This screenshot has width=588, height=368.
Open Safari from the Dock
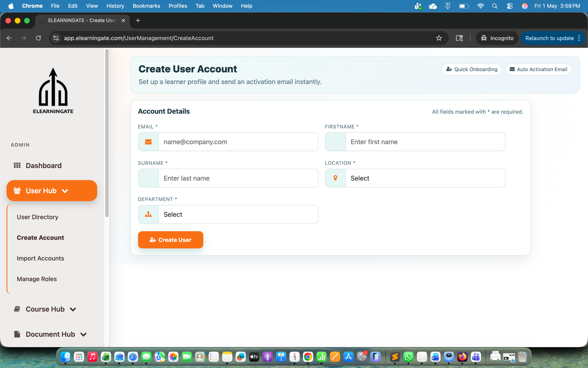point(133,357)
